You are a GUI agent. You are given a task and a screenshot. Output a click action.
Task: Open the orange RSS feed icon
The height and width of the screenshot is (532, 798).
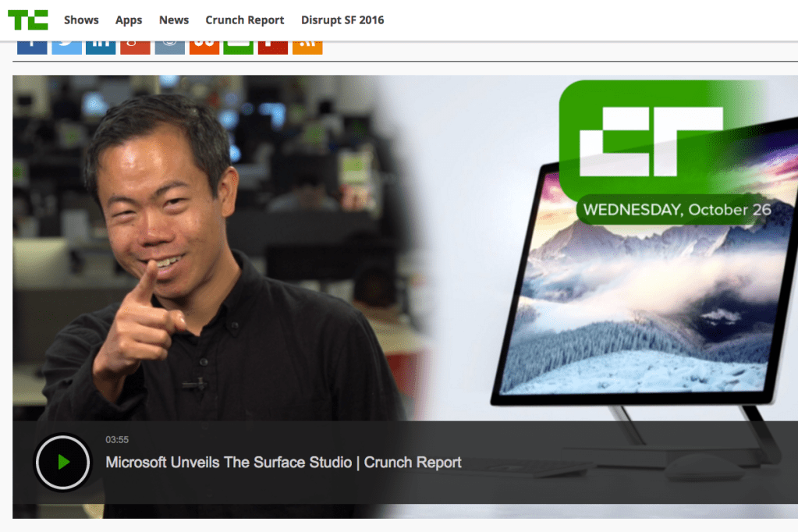307,48
